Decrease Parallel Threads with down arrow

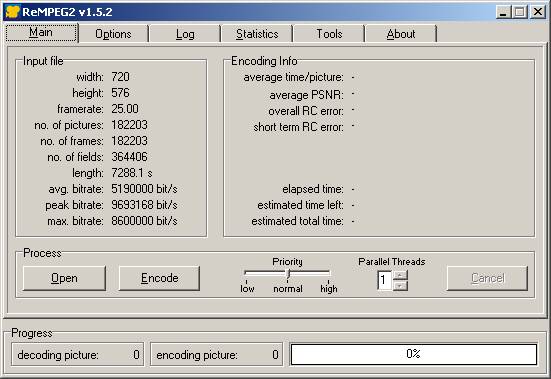tap(400, 286)
